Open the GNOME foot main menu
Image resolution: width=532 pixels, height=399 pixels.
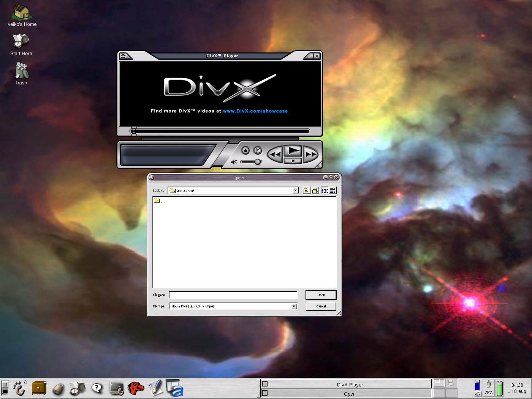(x=19, y=388)
